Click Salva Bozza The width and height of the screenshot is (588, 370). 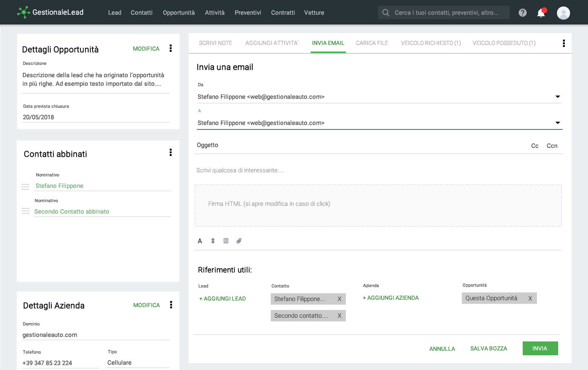[x=489, y=348]
